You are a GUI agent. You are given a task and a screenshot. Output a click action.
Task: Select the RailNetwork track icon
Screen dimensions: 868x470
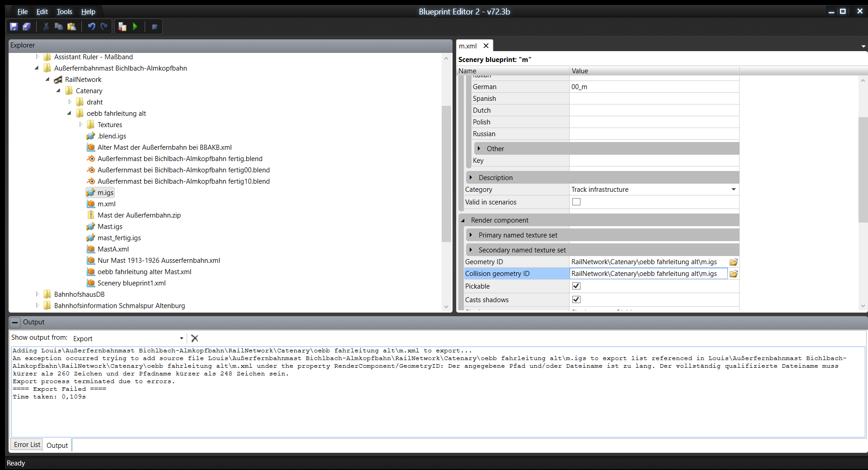click(x=58, y=80)
